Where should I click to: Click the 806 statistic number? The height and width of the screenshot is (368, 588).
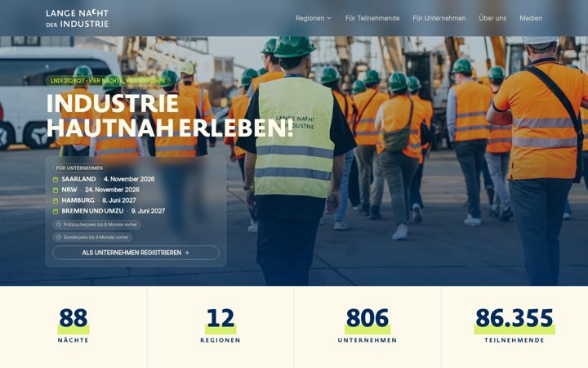[367, 318]
